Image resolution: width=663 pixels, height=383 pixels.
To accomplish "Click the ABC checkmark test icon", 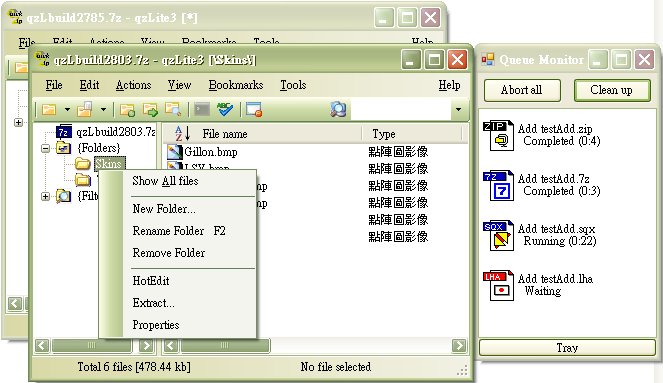I will (x=225, y=109).
